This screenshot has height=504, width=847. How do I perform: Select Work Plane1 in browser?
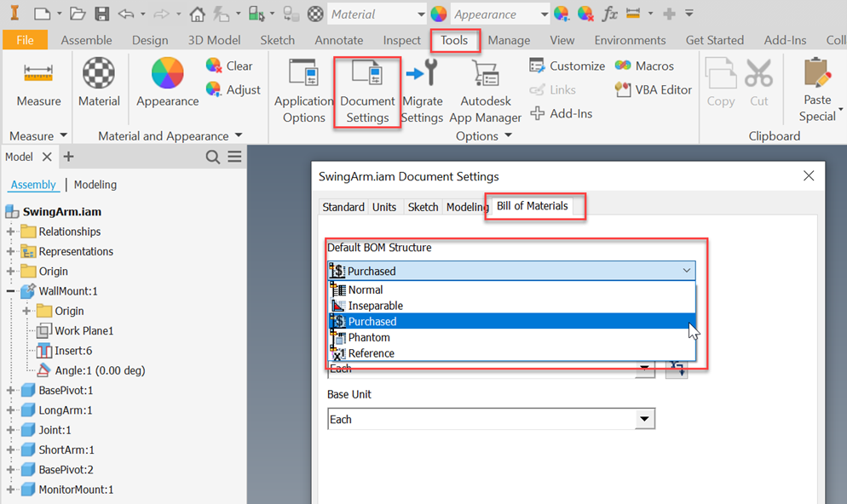click(x=84, y=331)
